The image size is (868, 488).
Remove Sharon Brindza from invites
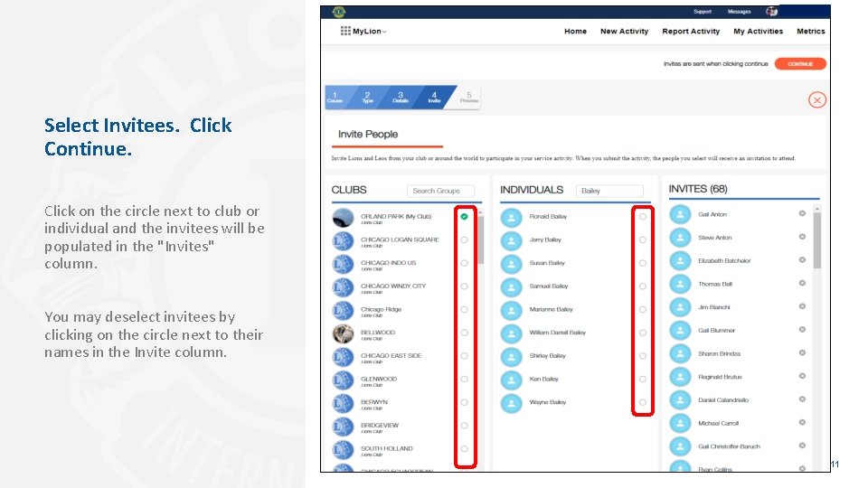802,352
